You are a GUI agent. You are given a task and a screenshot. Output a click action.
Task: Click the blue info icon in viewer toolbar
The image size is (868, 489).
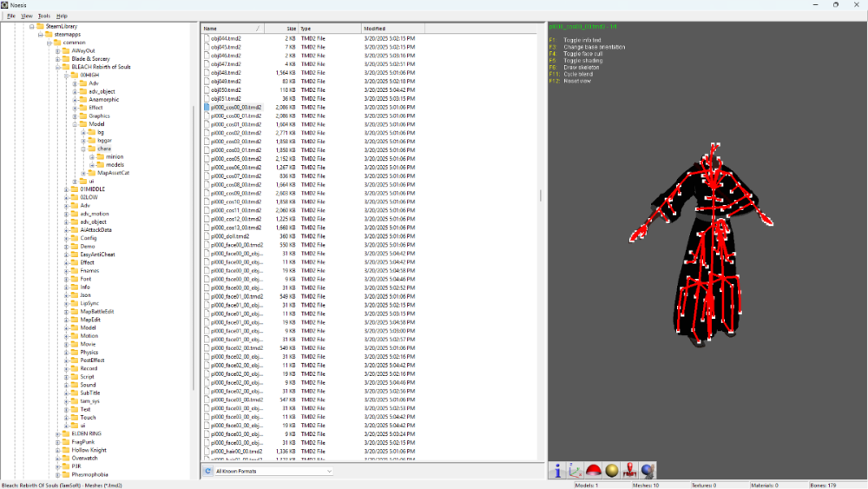[558, 470]
